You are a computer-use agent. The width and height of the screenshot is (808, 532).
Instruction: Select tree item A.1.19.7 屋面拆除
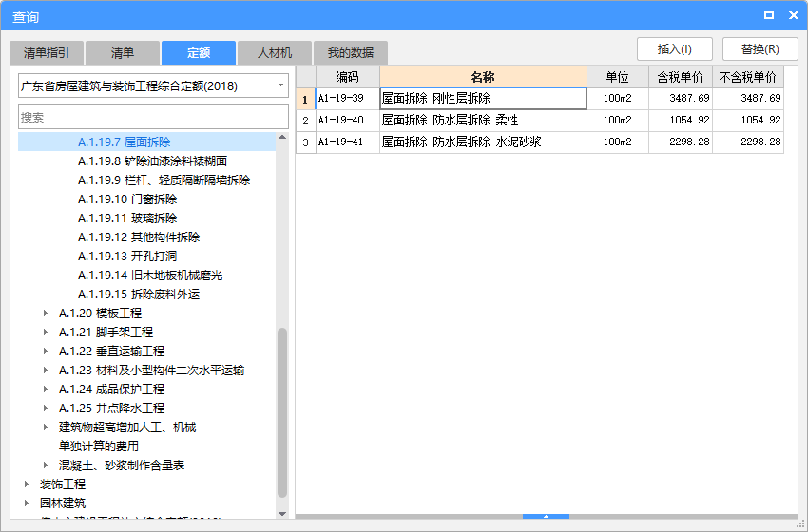pos(125,142)
